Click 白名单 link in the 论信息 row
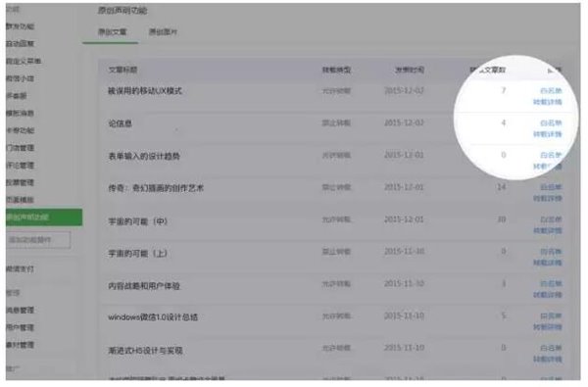The height and width of the screenshot is (387, 588). tap(551, 123)
